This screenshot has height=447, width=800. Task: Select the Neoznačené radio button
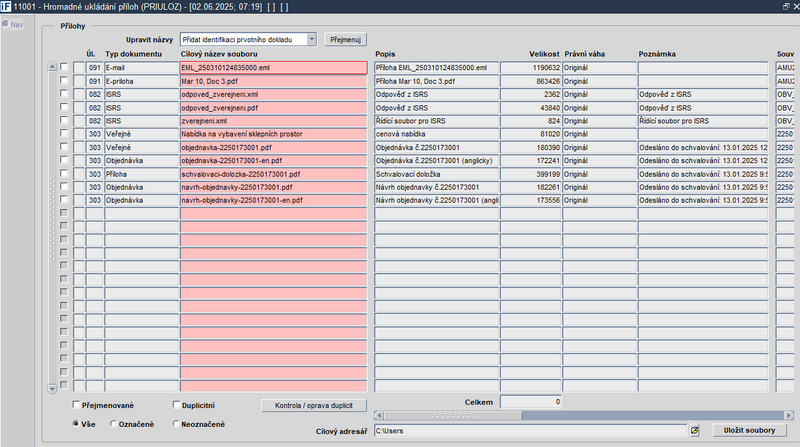[x=176, y=424]
